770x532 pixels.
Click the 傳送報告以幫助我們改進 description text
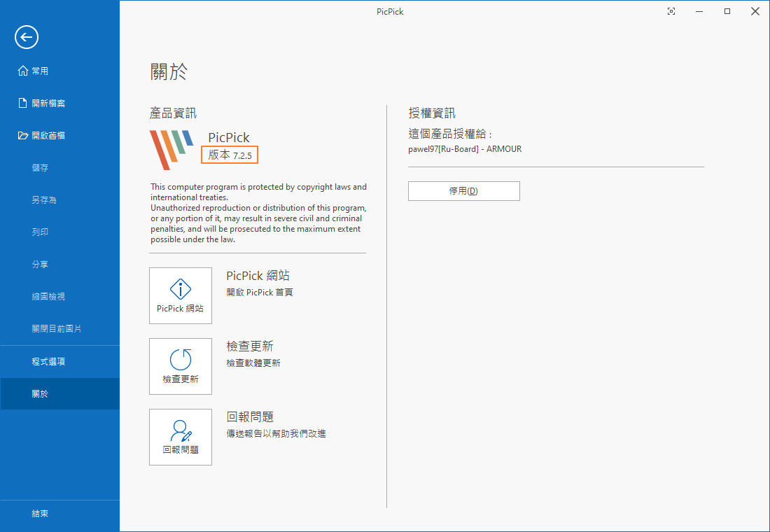point(276,434)
